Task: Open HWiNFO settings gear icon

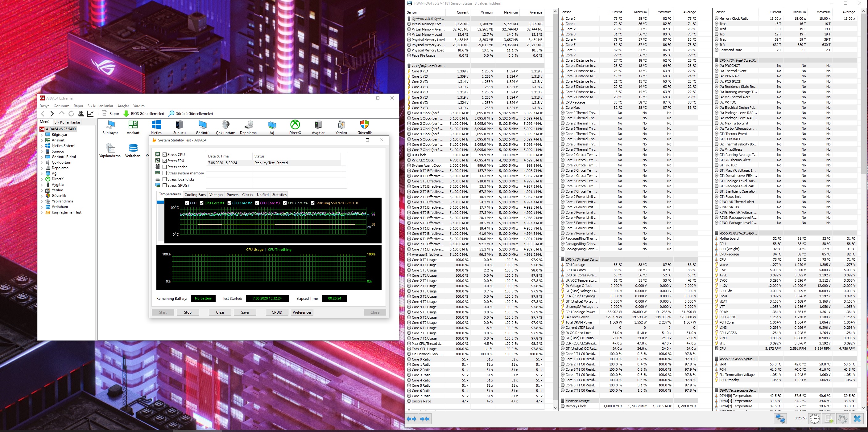Action: click(843, 418)
